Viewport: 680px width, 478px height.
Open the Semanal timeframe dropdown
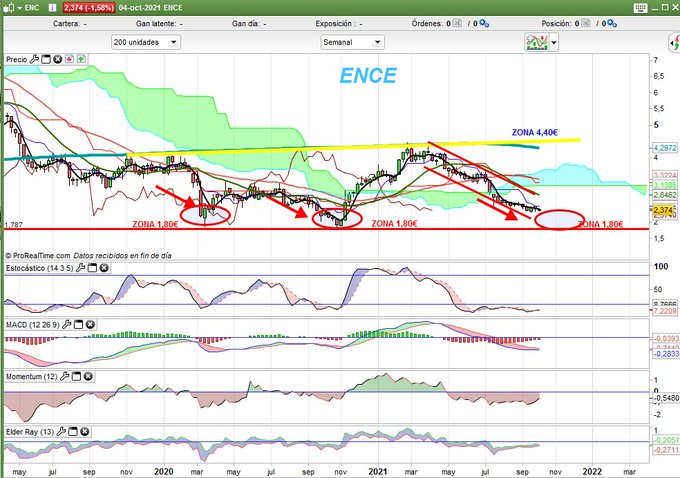352,42
